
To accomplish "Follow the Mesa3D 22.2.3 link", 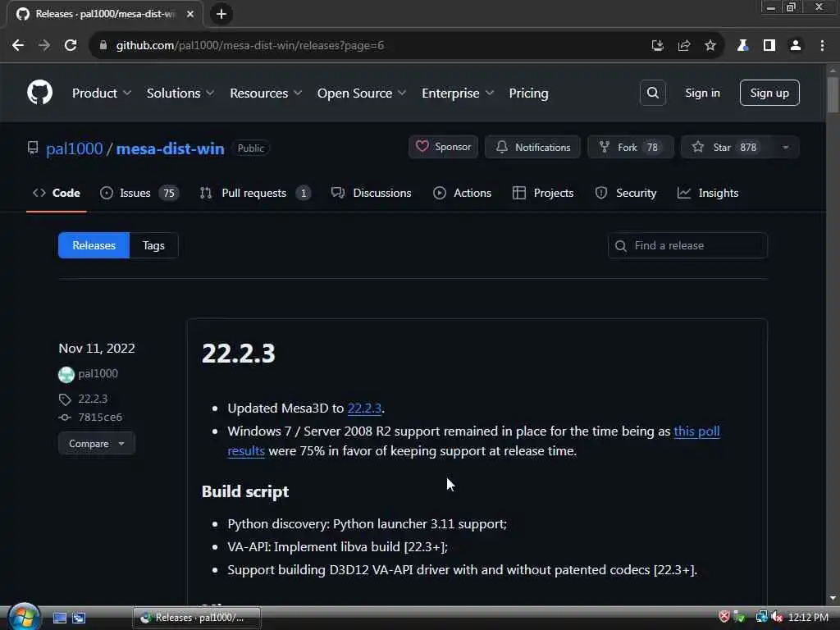I will [364, 409].
